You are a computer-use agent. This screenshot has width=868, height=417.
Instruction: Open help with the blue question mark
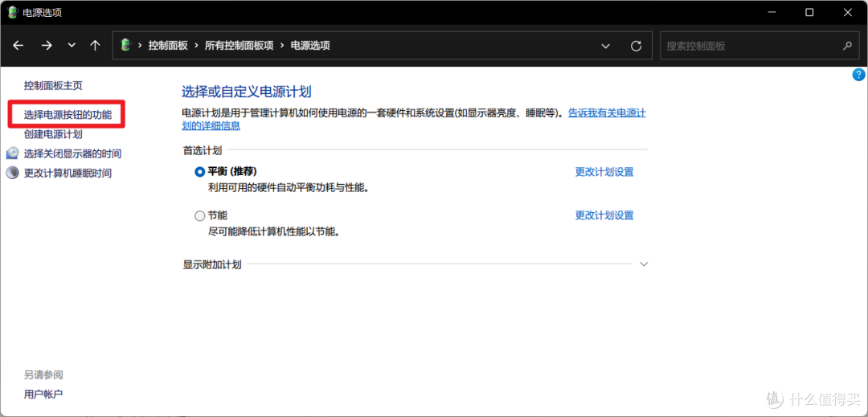point(858,75)
